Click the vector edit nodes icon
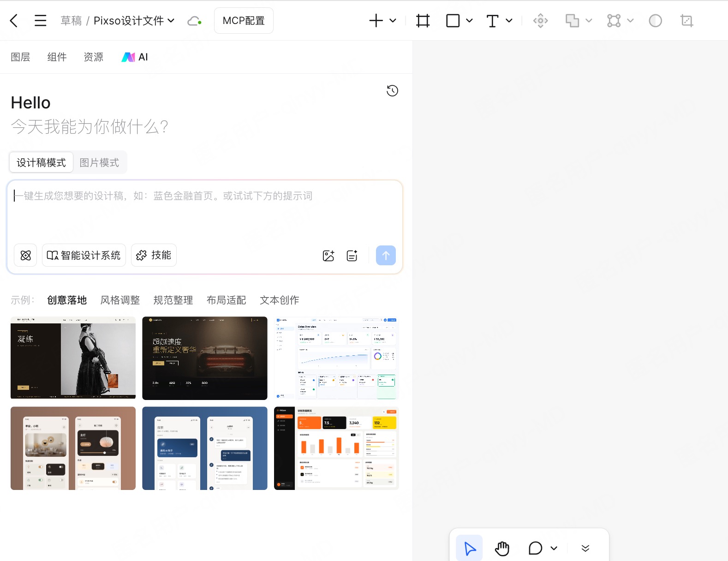This screenshot has height=561, width=728. tap(614, 21)
